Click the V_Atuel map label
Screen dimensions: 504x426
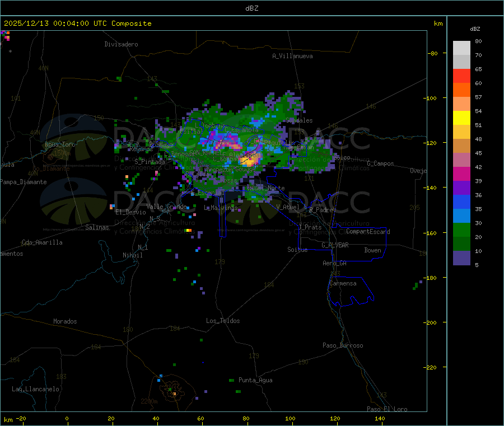pos(288,207)
